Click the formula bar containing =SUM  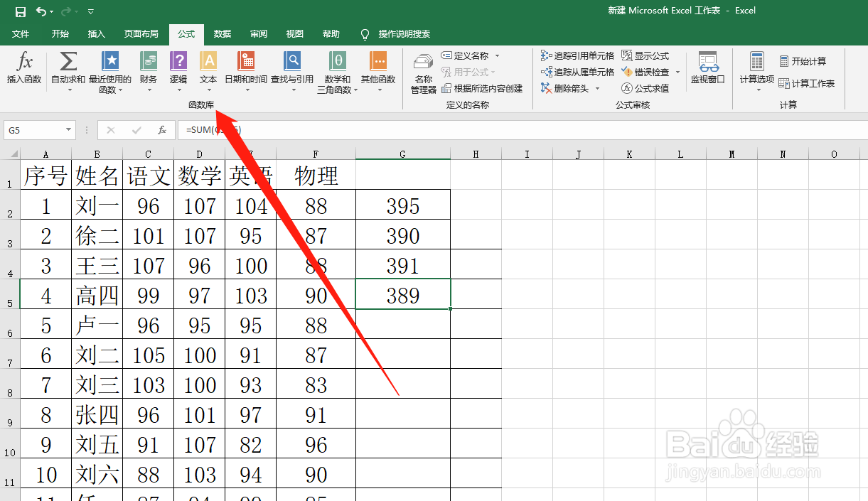[523, 130]
